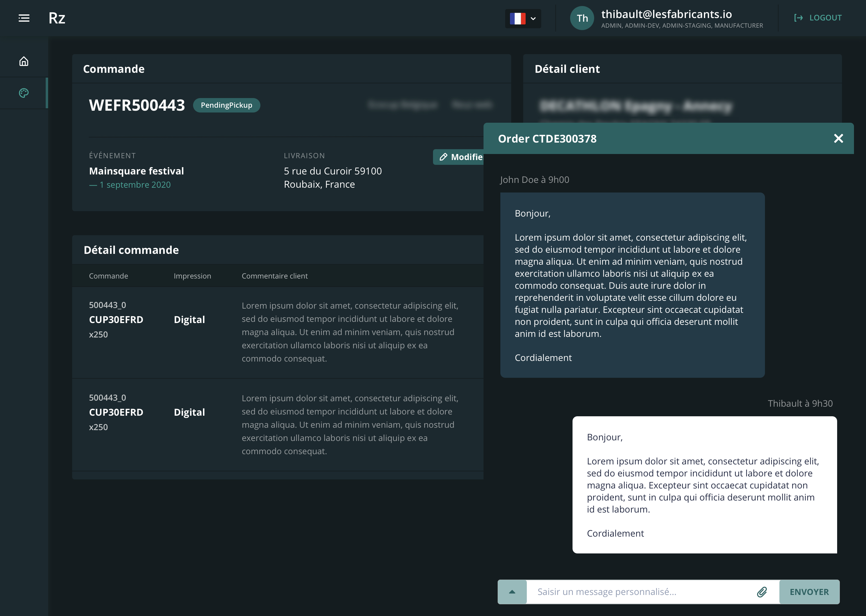Image resolution: width=866 pixels, height=616 pixels.
Task: Click the LOGOUT link
Action: point(818,18)
